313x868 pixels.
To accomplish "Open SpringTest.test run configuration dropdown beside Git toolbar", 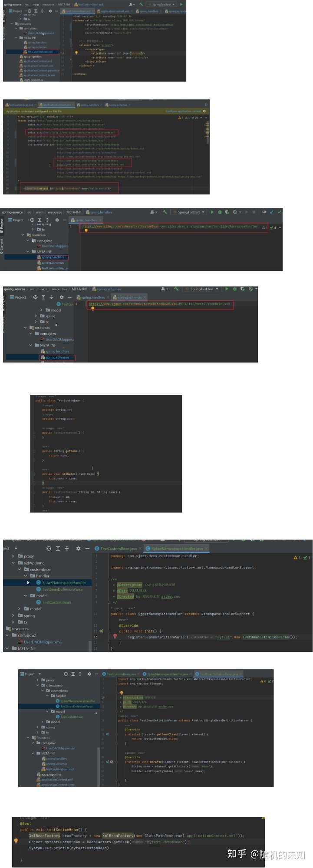I will [x=188, y=212].
